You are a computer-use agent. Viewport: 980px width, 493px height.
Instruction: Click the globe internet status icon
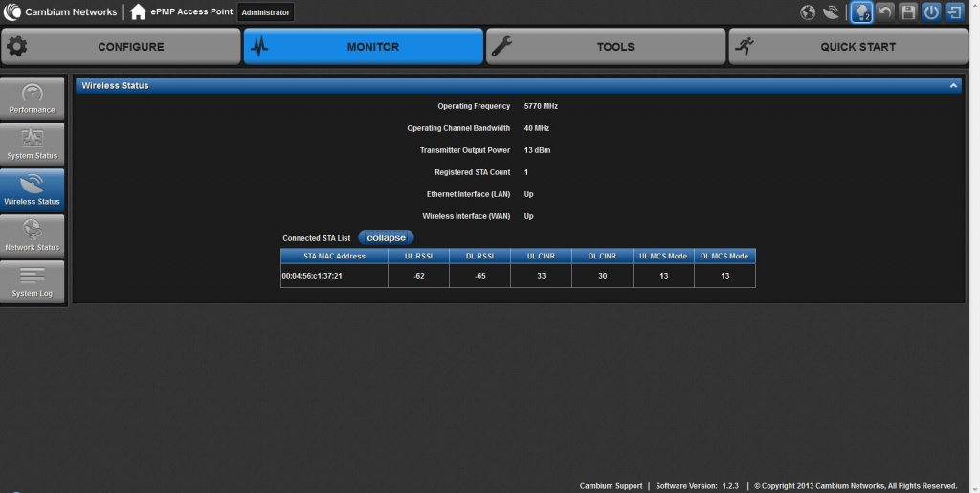click(x=808, y=12)
